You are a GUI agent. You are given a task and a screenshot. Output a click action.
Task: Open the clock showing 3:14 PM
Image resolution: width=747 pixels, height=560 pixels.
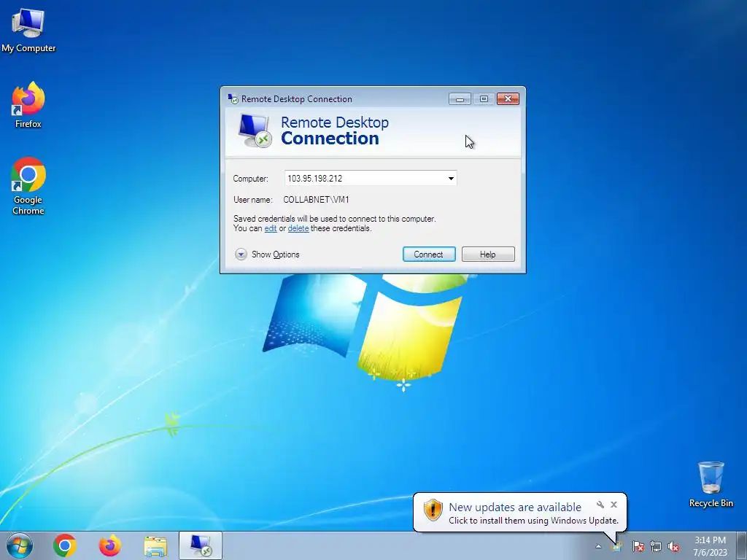click(710, 546)
